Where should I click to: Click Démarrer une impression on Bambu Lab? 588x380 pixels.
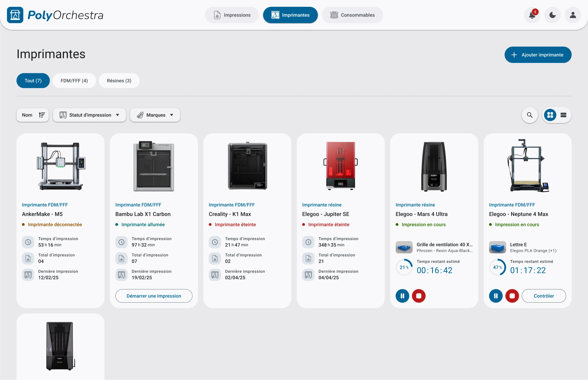coord(154,296)
